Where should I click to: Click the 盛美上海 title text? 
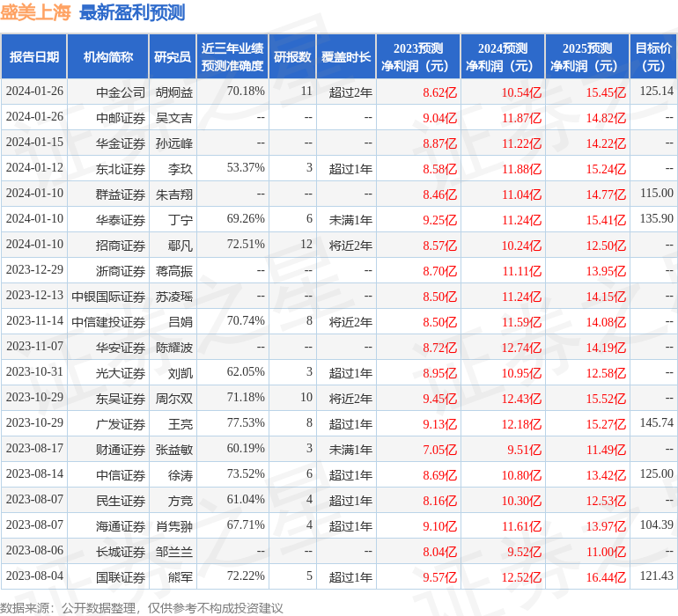tap(35, 12)
